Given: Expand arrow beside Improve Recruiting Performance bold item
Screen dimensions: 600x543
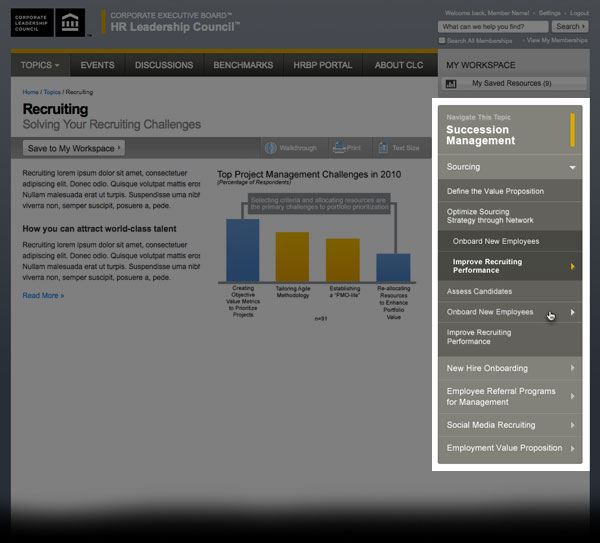Looking at the screenshot, I should coord(572,266).
